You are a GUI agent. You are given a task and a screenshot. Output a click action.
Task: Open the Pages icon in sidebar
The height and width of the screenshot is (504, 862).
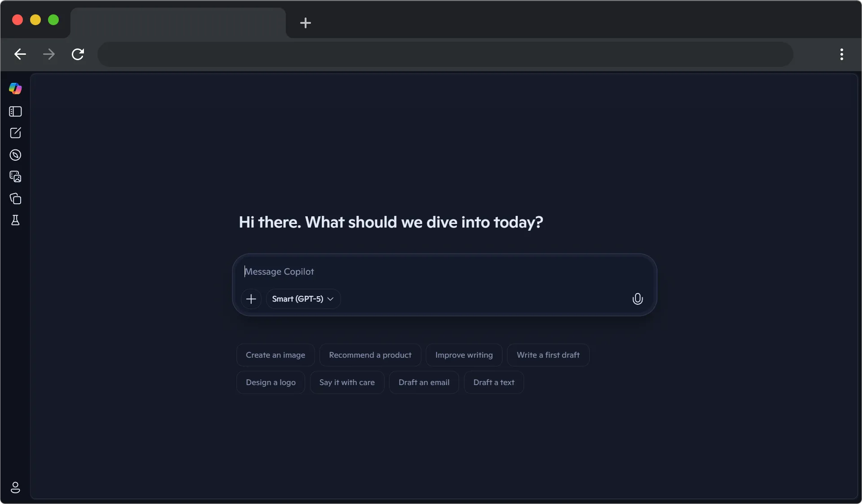[x=16, y=198]
